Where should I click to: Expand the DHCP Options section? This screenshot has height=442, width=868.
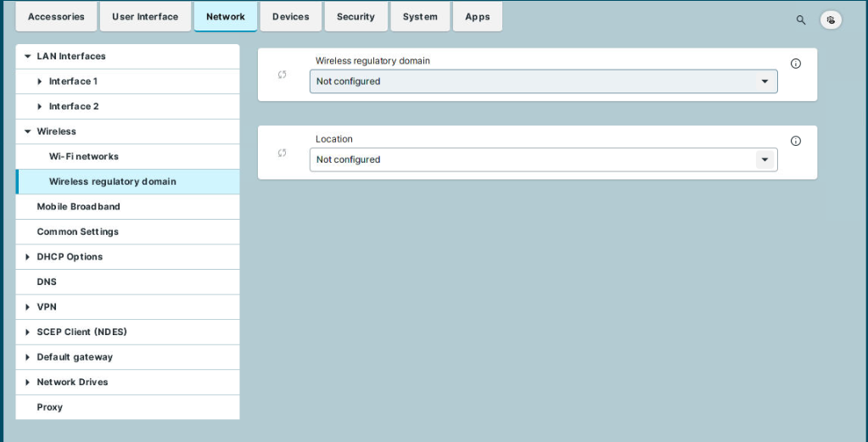[x=28, y=257]
